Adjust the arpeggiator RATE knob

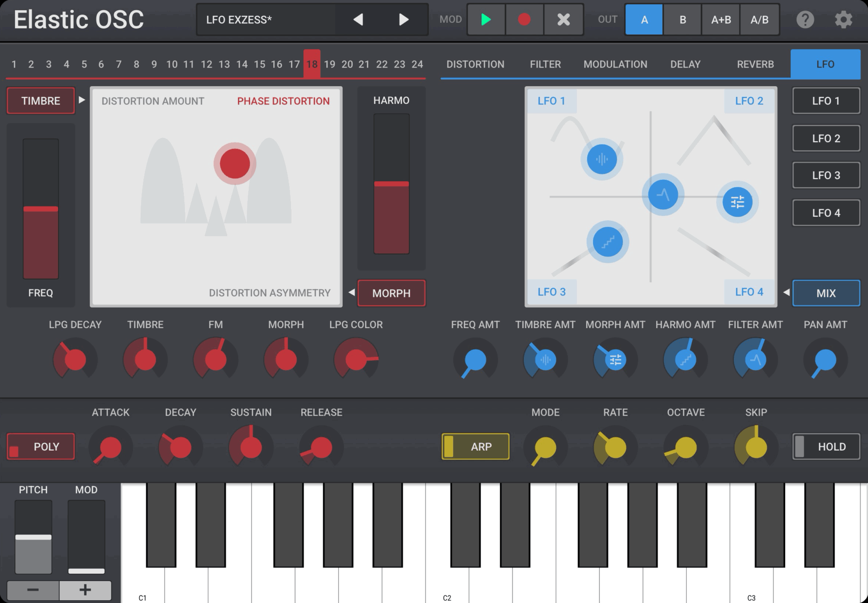(x=616, y=447)
